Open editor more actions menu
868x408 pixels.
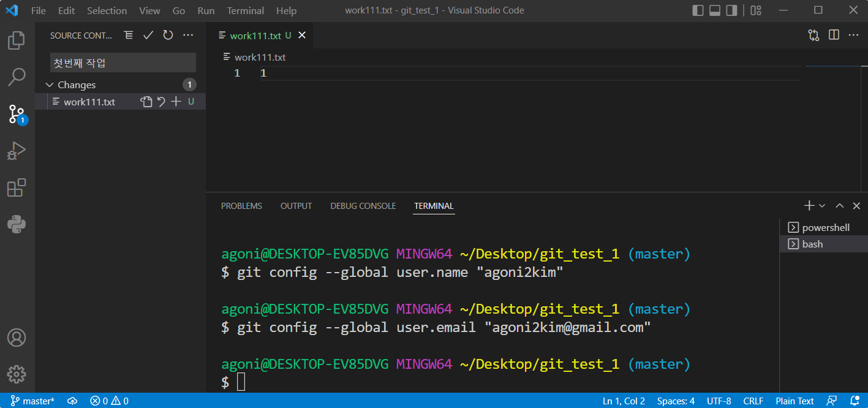(x=853, y=36)
